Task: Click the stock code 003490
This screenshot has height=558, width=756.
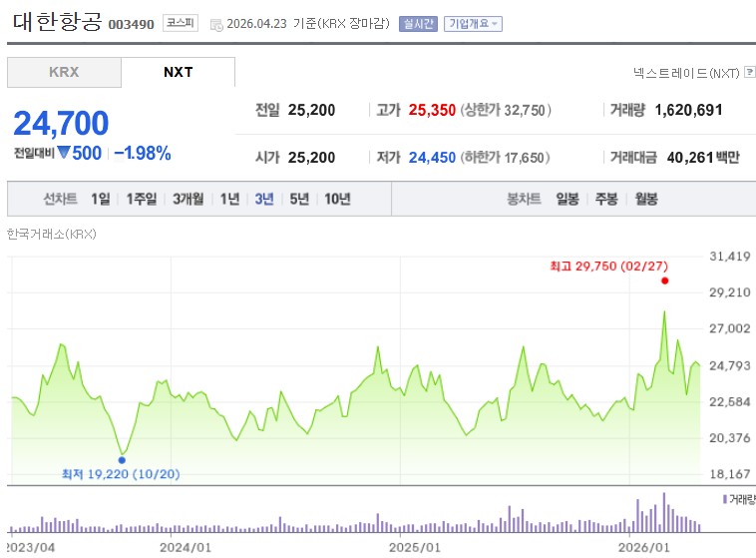Action: click(131, 25)
